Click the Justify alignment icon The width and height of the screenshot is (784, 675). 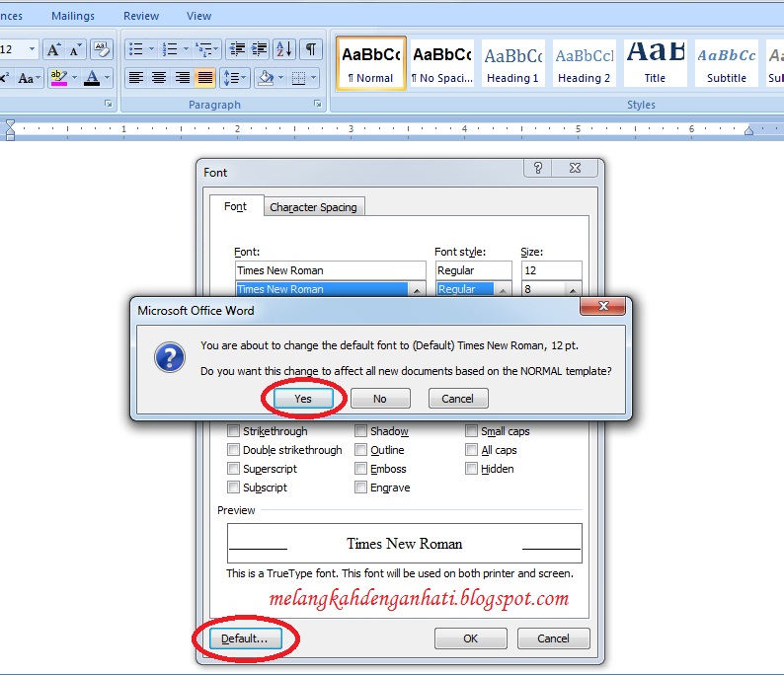tap(205, 77)
